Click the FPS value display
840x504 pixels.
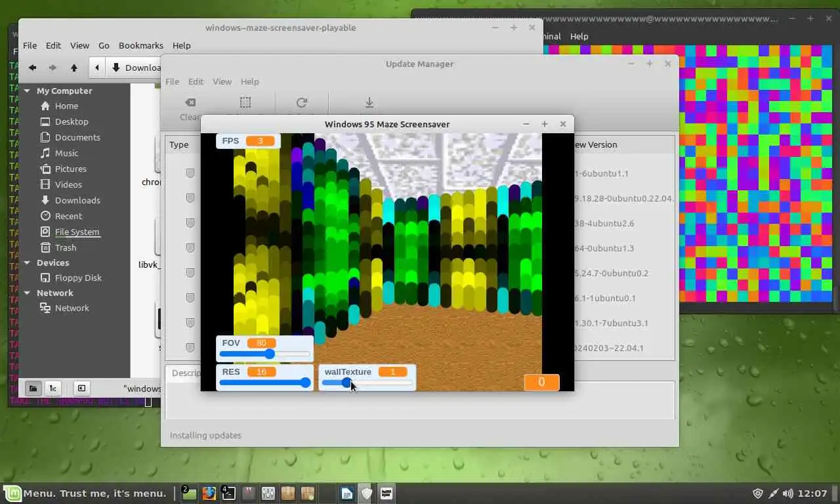pyautogui.click(x=260, y=141)
